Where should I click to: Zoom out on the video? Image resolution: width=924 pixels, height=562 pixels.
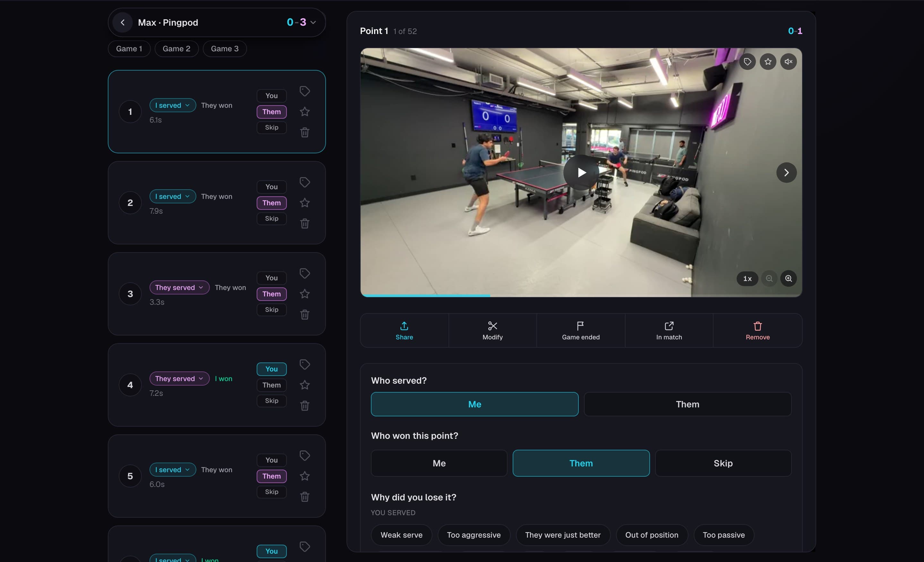(x=769, y=278)
